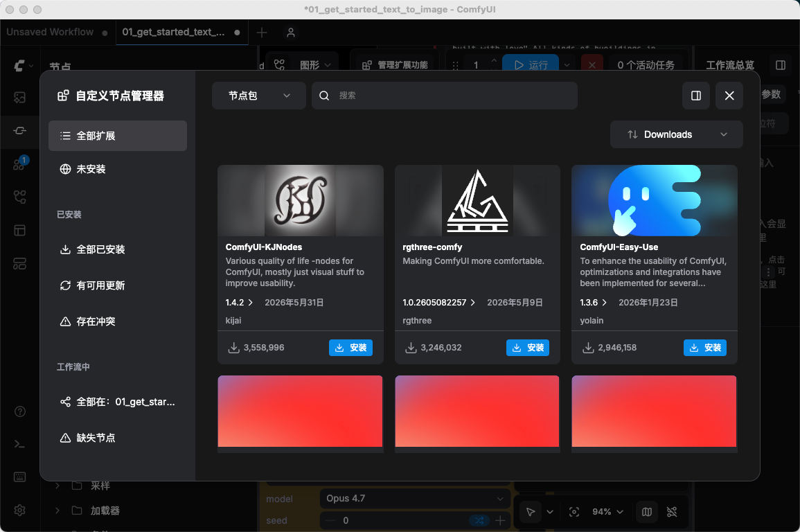
Task: Expand the 采样 folder in node tree
Action: (57, 486)
